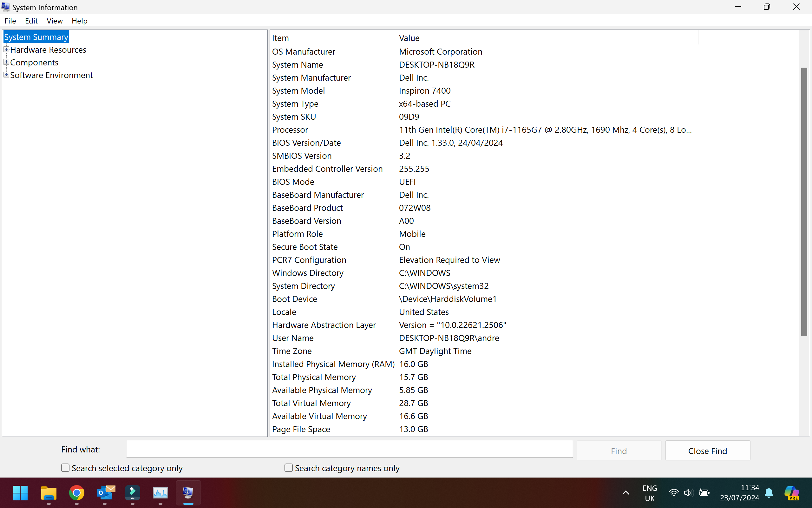Image resolution: width=812 pixels, height=508 pixels.
Task: Open the notifications bell
Action: (769, 493)
